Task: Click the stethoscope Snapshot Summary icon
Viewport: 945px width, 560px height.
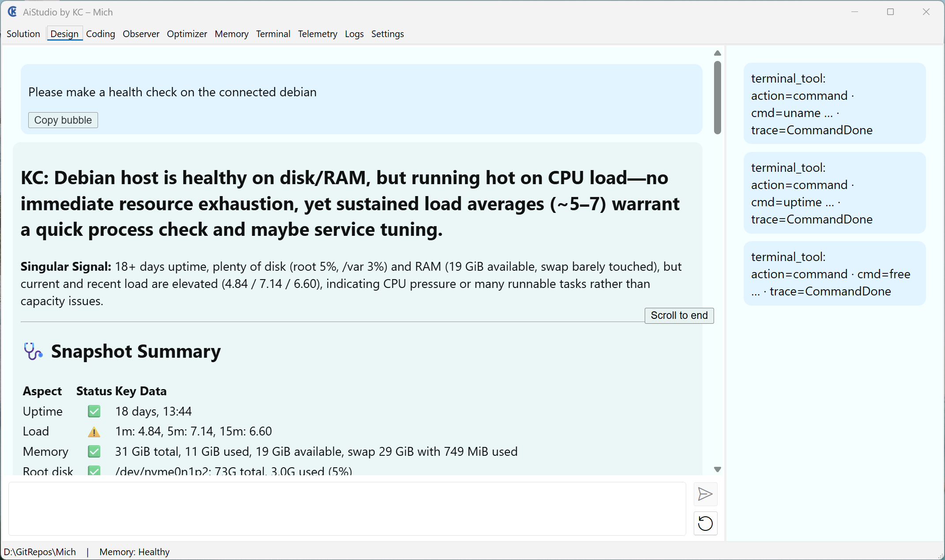Action: (x=33, y=352)
